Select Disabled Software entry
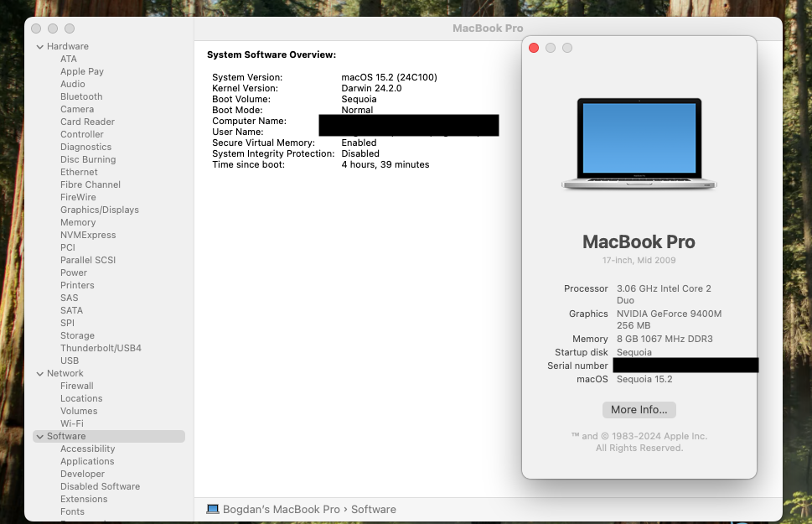This screenshot has height=524, width=812. tap(100, 486)
